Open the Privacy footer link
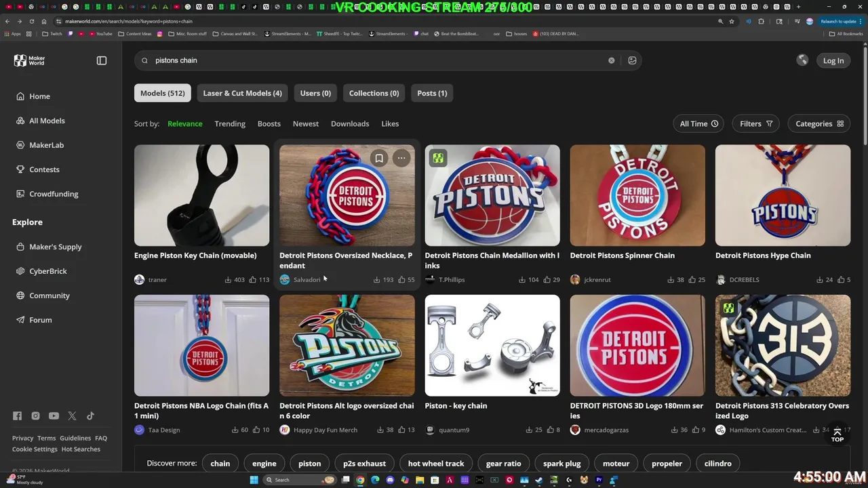Viewport: 868px width, 488px height. pos(22,438)
